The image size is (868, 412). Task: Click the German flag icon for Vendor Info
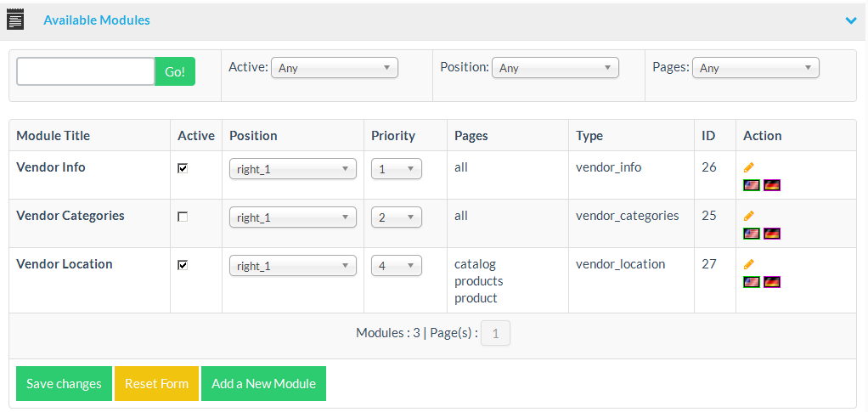[x=771, y=185]
